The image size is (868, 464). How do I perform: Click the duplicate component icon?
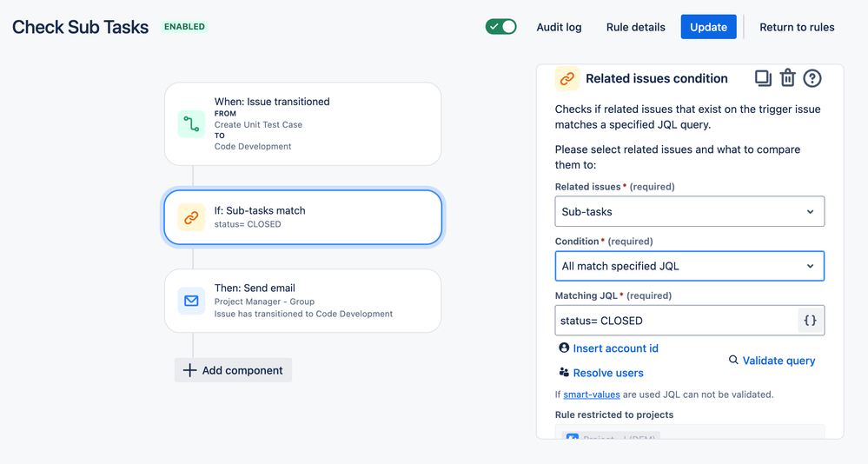(763, 78)
